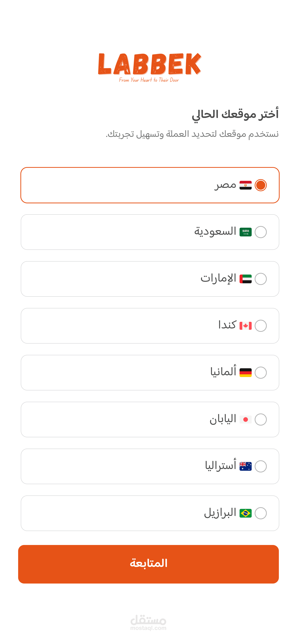Open the mostaql.com watermark link
297x644 pixels.
pyautogui.click(x=148, y=623)
